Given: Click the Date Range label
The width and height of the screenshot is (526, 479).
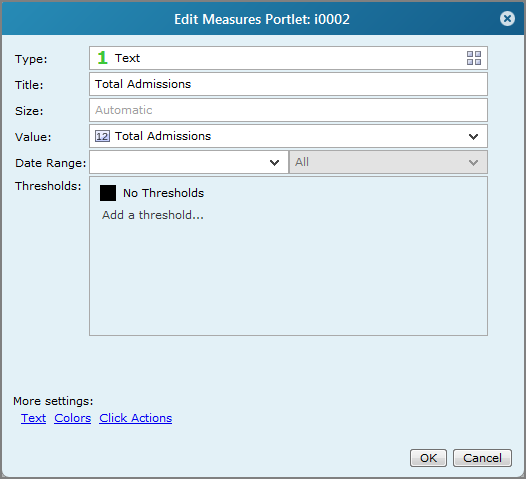Looking at the screenshot, I should click(x=51, y=163).
